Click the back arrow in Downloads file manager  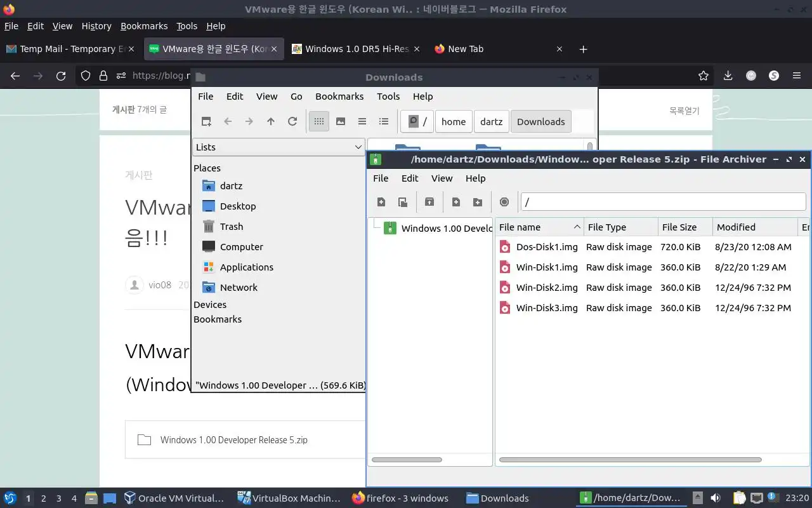pos(228,121)
